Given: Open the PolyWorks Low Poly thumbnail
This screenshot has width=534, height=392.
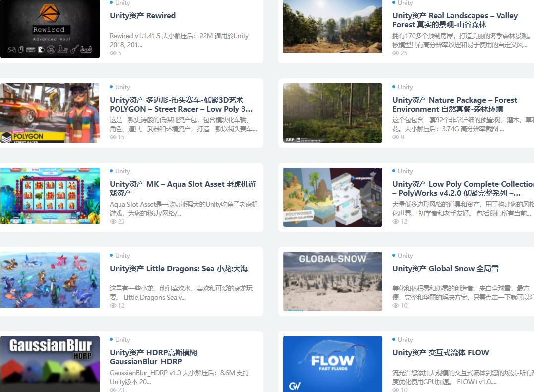Looking at the screenshot, I should [332, 197].
